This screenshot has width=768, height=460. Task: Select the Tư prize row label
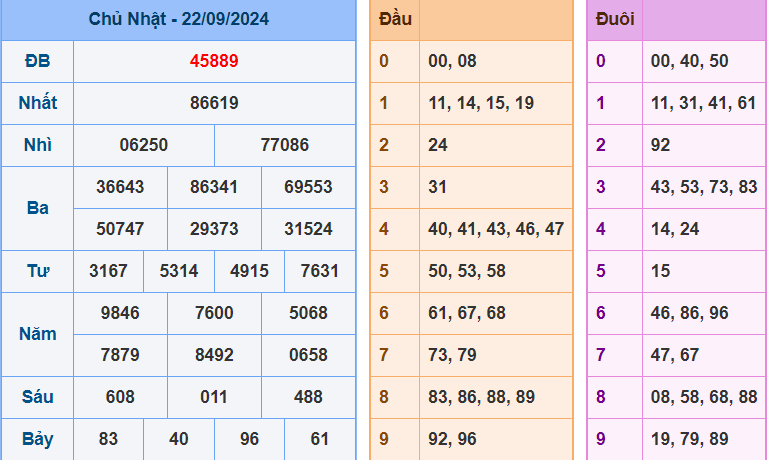tap(38, 271)
